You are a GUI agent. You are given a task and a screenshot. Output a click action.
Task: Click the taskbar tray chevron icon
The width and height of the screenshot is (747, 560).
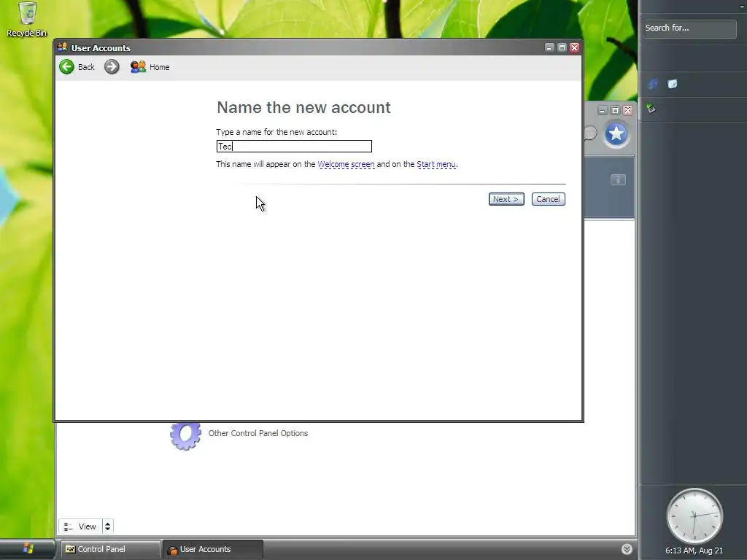pyautogui.click(x=627, y=549)
